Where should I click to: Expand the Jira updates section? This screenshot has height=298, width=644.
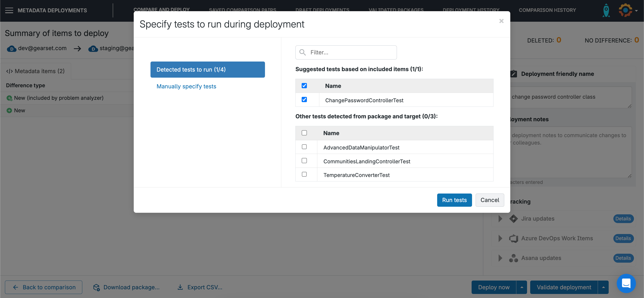(500, 218)
